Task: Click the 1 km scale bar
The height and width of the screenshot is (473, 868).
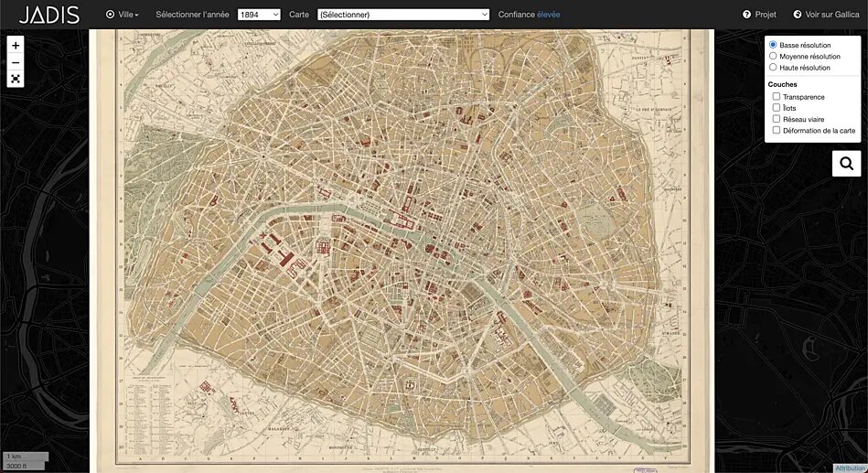Action: 27,457
